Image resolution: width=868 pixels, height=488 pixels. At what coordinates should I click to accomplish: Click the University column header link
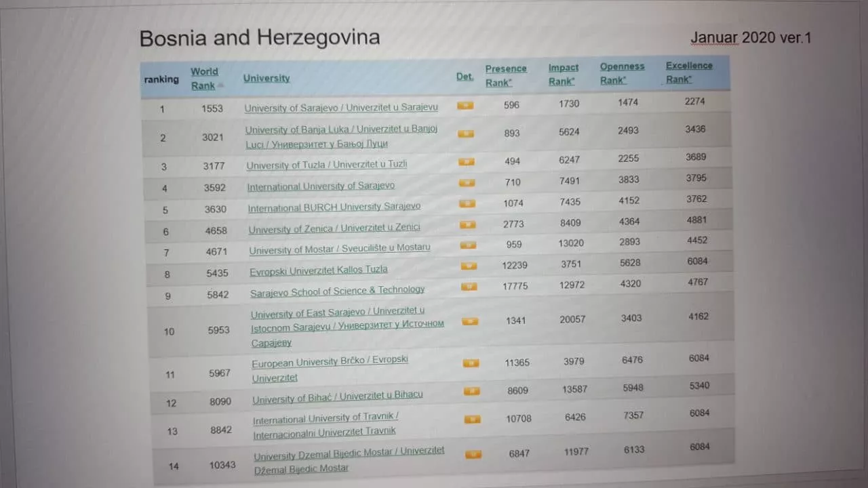point(267,78)
